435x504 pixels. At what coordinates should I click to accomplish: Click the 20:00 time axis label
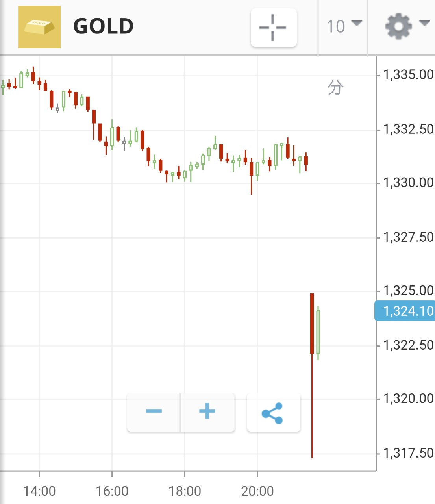tap(257, 491)
